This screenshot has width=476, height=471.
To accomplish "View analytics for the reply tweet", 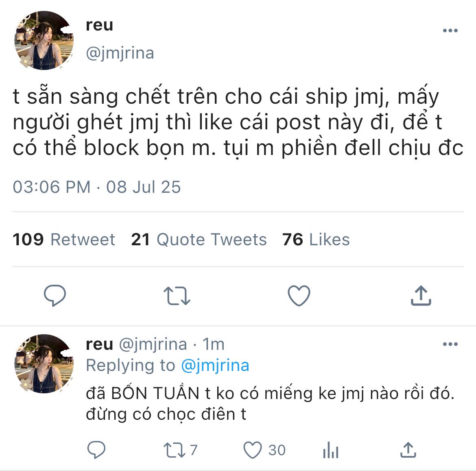I will [330, 451].
